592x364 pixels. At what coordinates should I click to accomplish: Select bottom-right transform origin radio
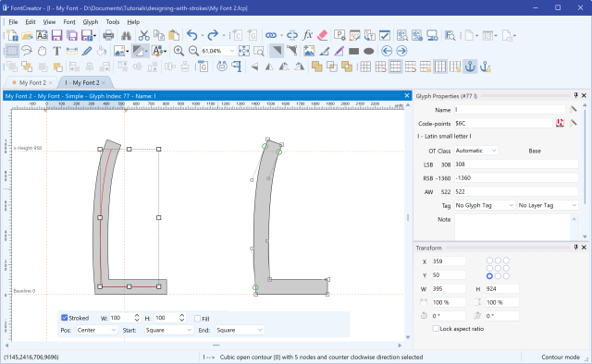tap(506, 276)
